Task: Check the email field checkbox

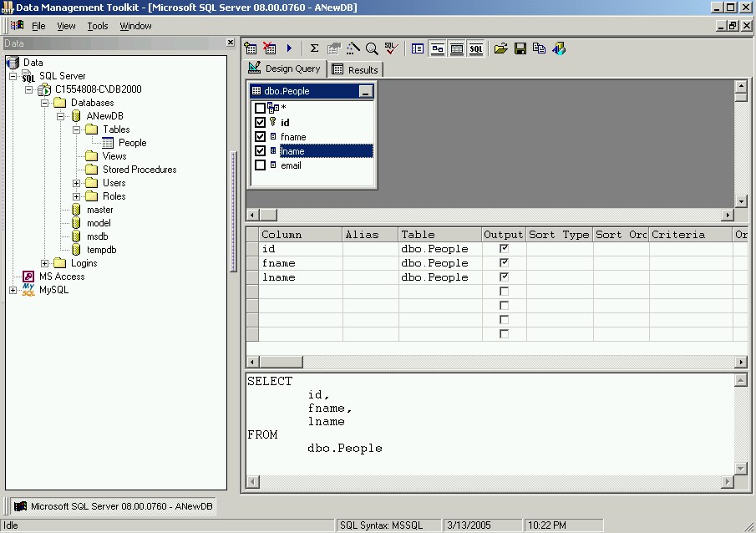Action: tap(260, 165)
